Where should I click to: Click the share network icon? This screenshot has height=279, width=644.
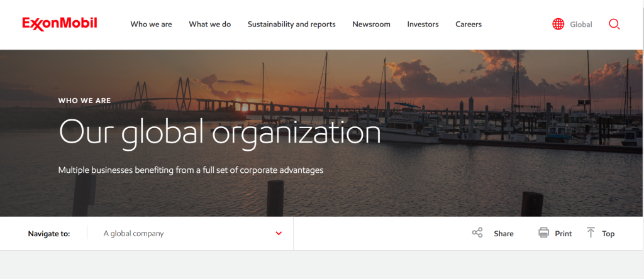click(477, 233)
